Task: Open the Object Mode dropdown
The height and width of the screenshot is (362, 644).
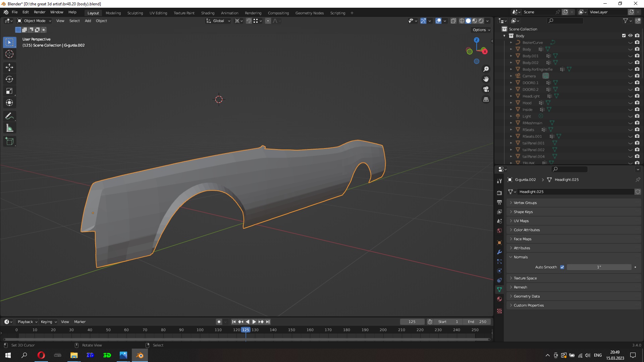Action: click(34, 21)
